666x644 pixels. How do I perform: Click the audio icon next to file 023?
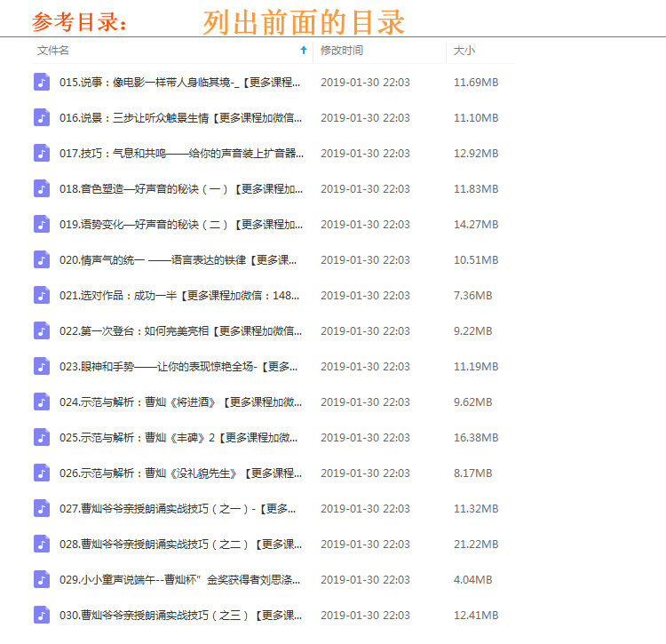pyautogui.click(x=42, y=367)
